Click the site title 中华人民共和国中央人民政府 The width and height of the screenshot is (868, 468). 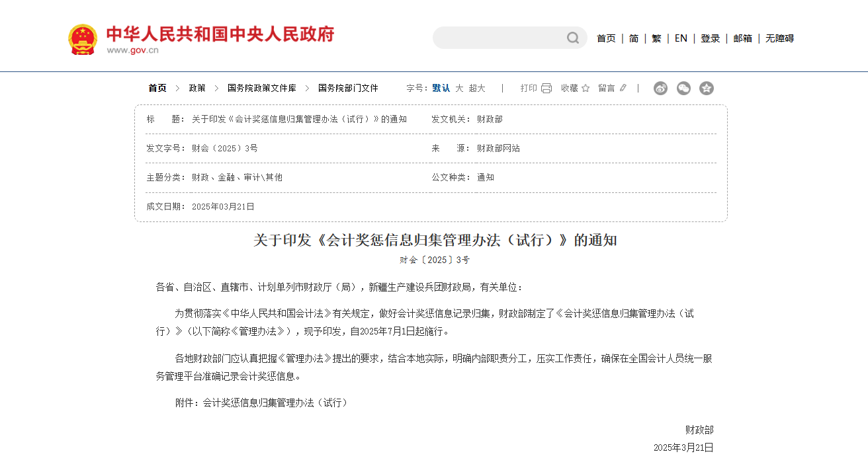(x=220, y=34)
